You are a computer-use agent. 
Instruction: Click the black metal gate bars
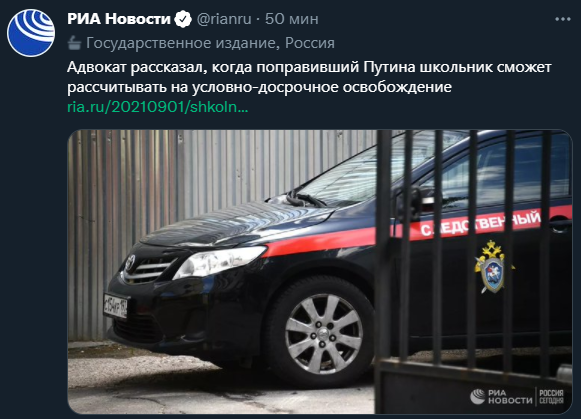474,272
